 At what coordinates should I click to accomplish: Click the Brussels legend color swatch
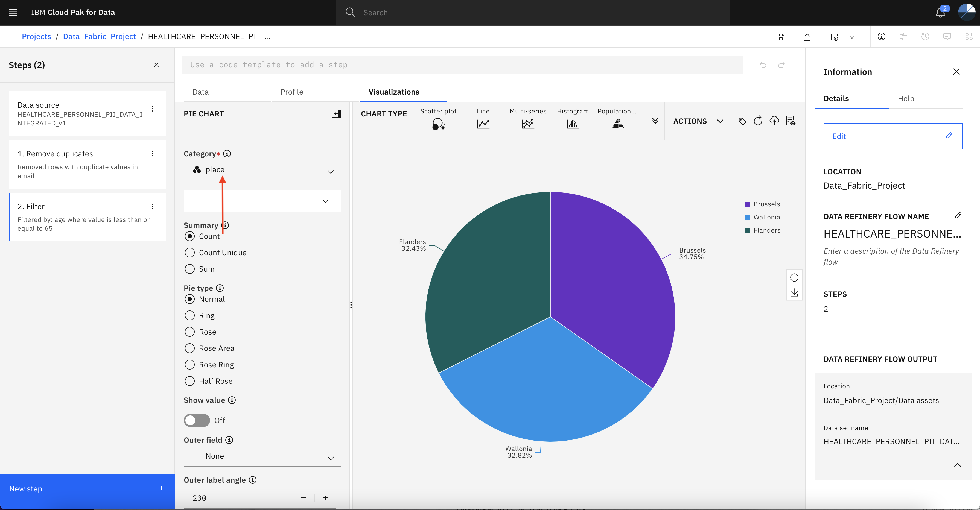[x=747, y=204]
